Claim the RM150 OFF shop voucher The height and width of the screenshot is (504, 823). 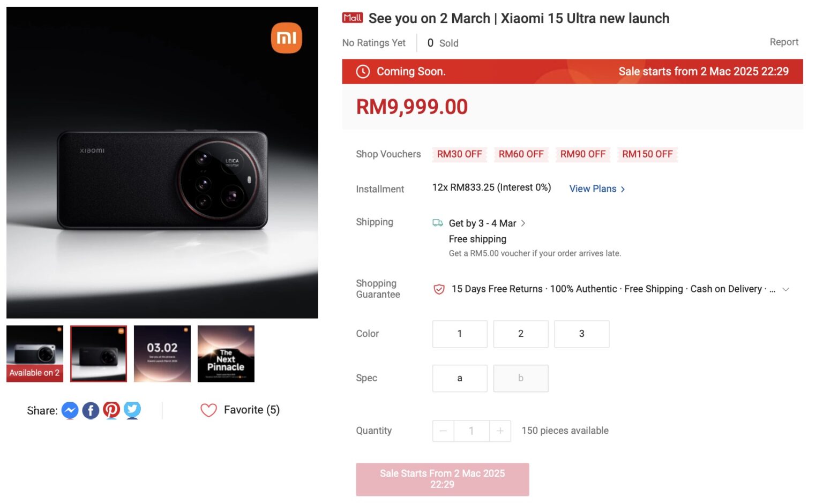647,154
